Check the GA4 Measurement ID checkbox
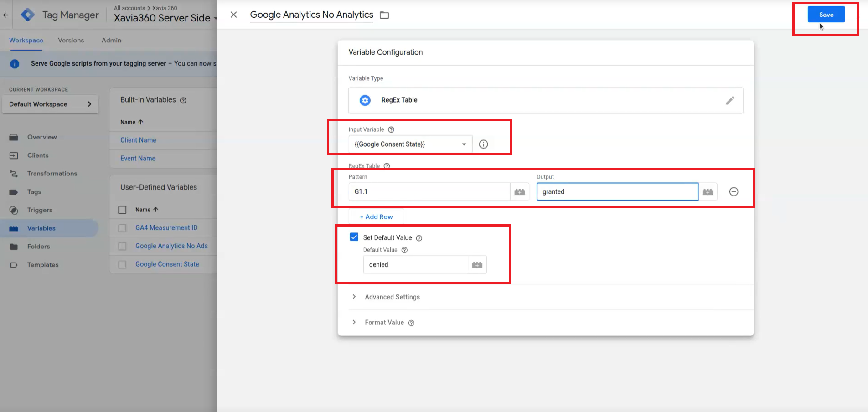868x412 pixels. tap(122, 228)
